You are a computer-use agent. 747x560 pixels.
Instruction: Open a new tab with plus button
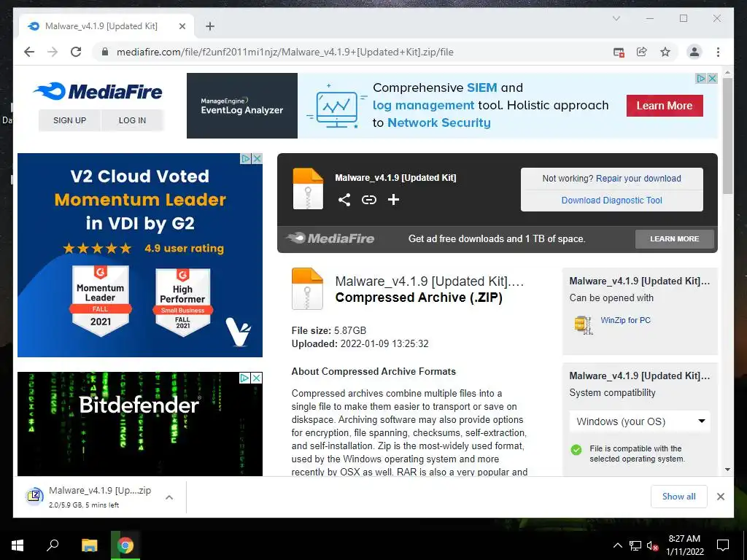click(x=210, y=26)
